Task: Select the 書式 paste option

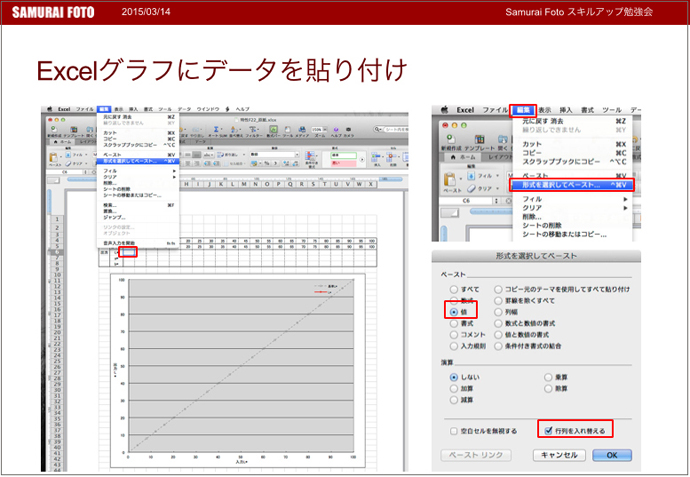Action: 454,323
